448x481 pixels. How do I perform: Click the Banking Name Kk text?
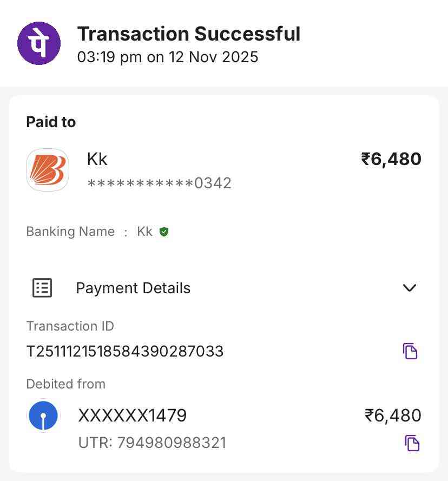click(144, 232)
